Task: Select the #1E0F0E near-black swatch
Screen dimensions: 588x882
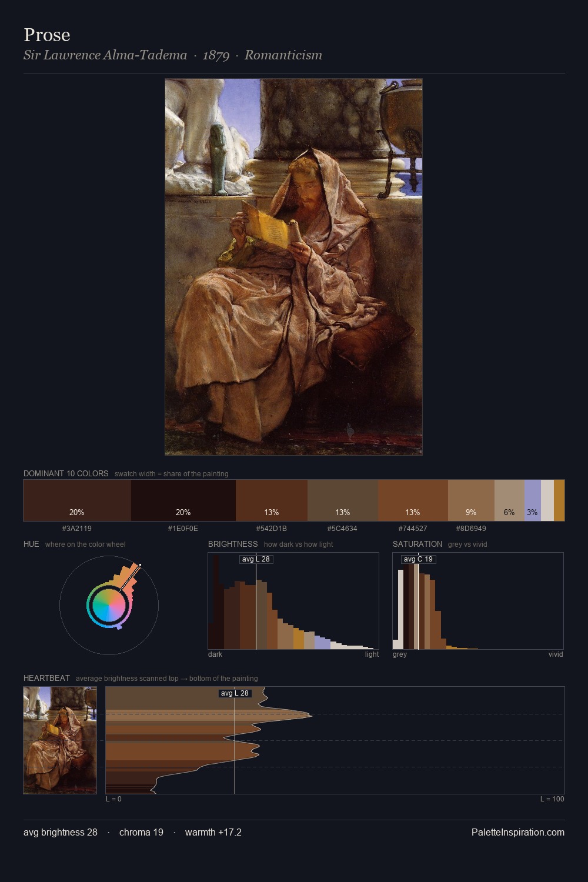Action: tap(183, 500)
